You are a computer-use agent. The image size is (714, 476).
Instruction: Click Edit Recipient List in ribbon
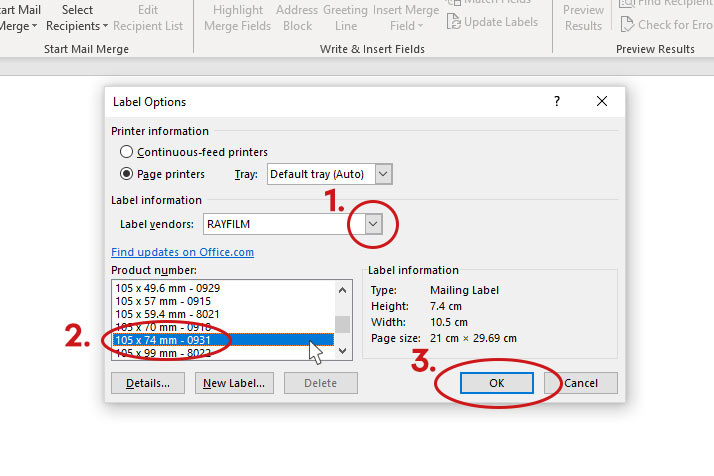point(148,18)
